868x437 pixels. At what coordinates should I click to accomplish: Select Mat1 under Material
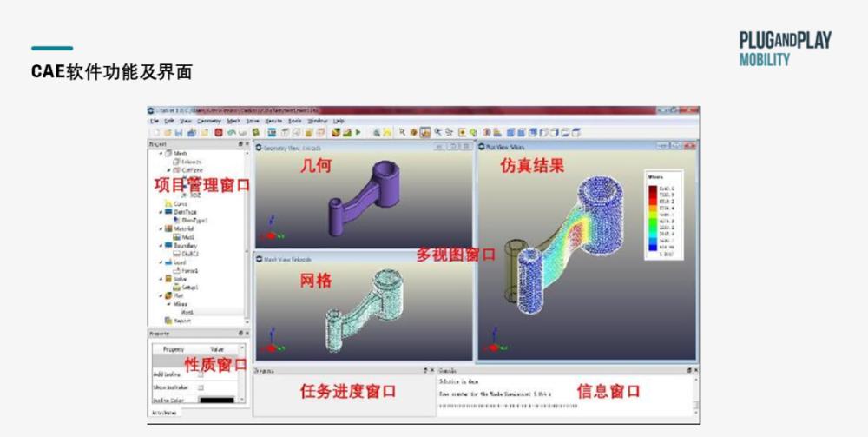tap(187, 236)
